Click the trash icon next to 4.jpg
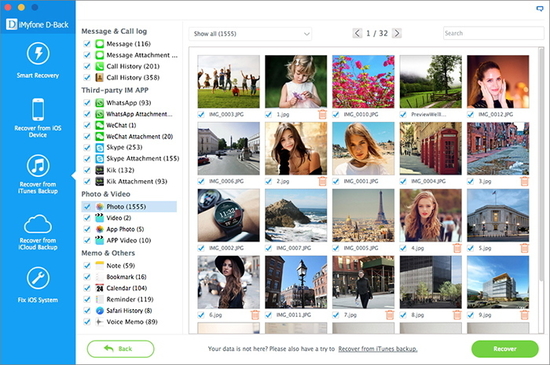 point(457,248)
